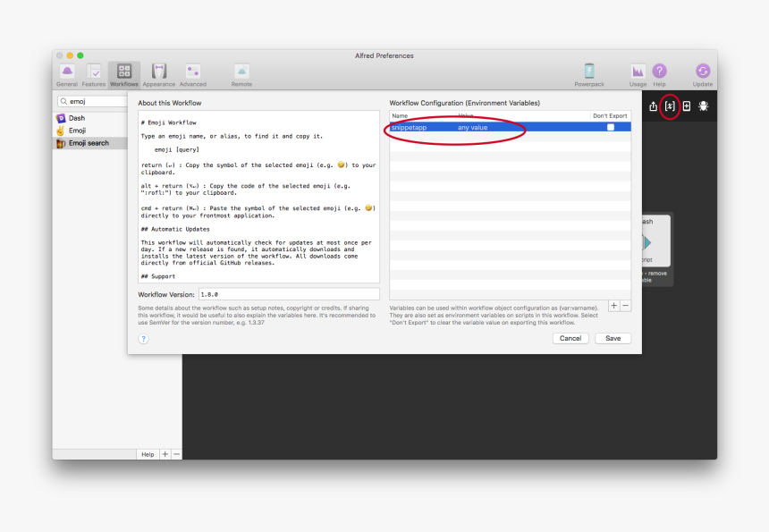Open the workflow variables [x] icon
This screenshot has height=532, width=769.
click(x=670, y=106)
